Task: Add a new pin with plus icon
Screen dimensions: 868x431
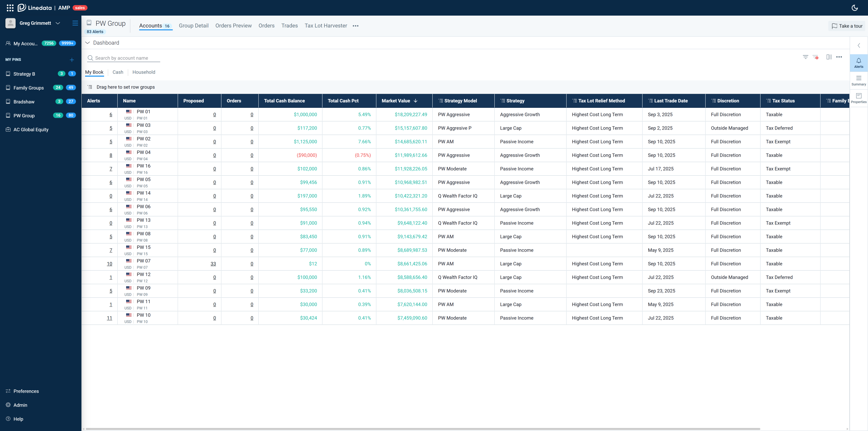Action: tap(72, 60)
